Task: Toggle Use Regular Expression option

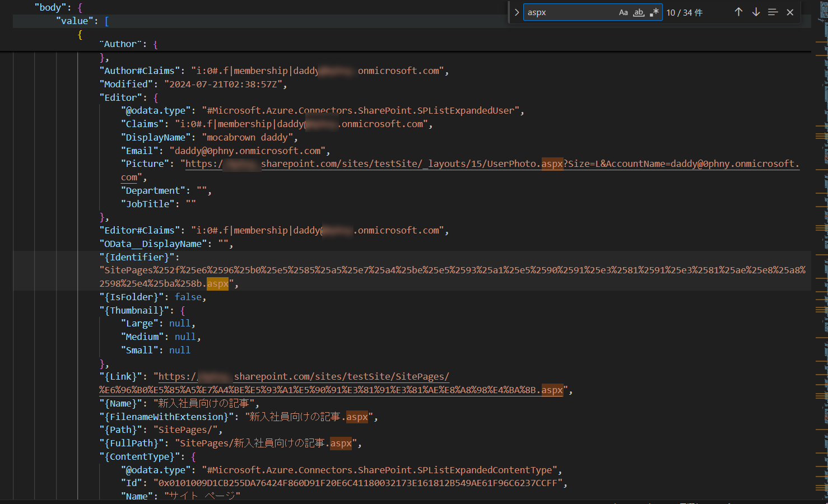Action: pyautogui.click(x=654, y=12)
